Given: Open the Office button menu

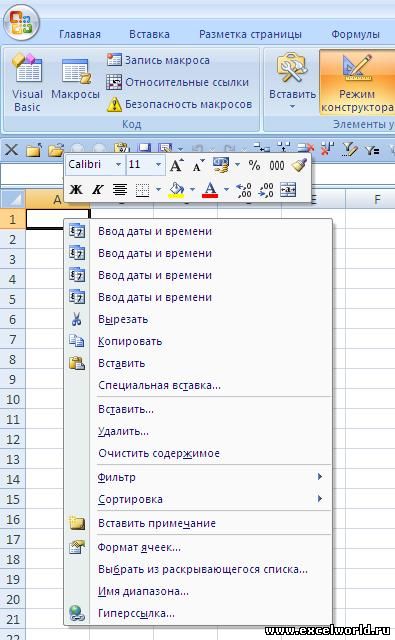Looking at the screenshot, I should pos(21,22).
